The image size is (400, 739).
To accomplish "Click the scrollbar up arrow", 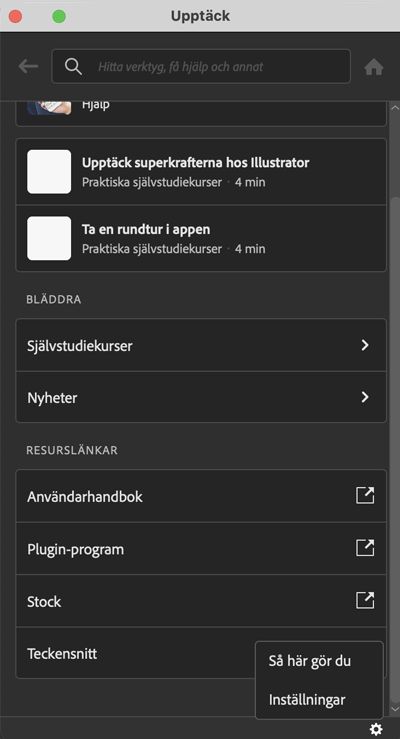I will (395, 108).
